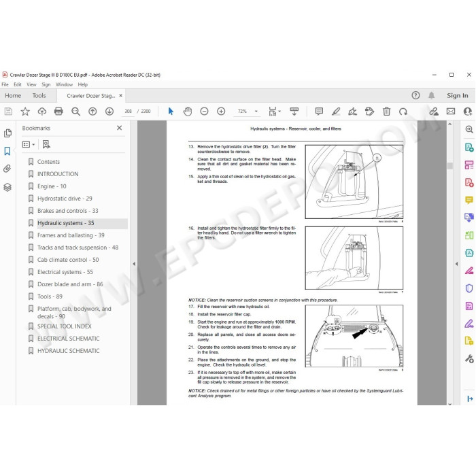476x476 pixels.
Task: Collapse the left navigation pane arrow
Action: coord(134,264)
